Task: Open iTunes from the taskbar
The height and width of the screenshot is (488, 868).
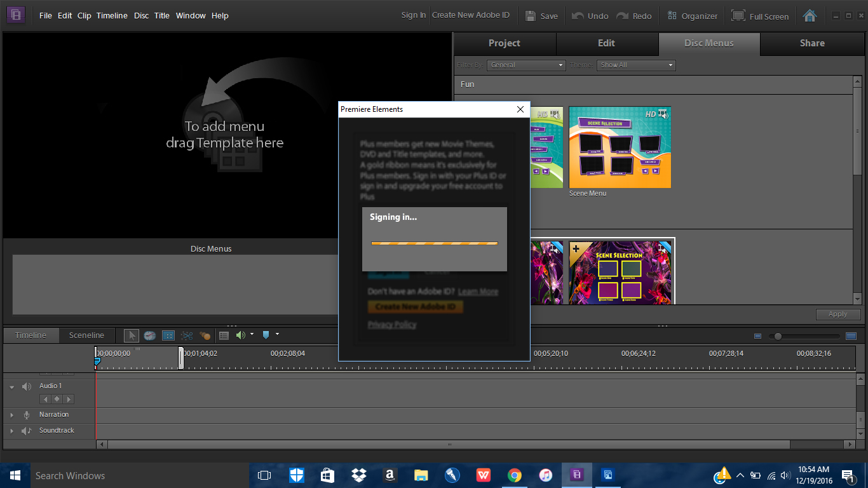Action: click(x=545, y=475)
